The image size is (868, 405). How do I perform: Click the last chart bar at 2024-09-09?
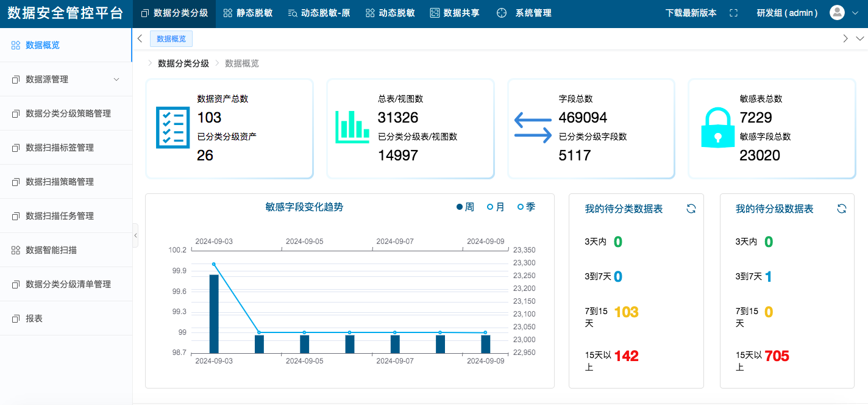point(486,344)
